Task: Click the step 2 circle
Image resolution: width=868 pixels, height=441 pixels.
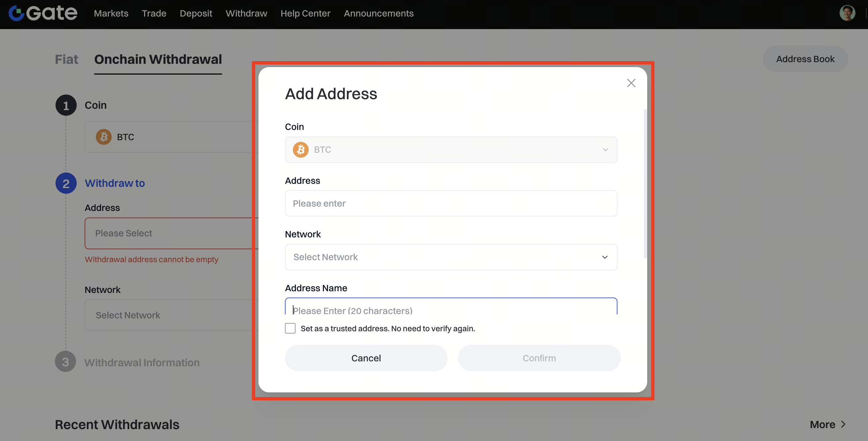Action: 66,183
